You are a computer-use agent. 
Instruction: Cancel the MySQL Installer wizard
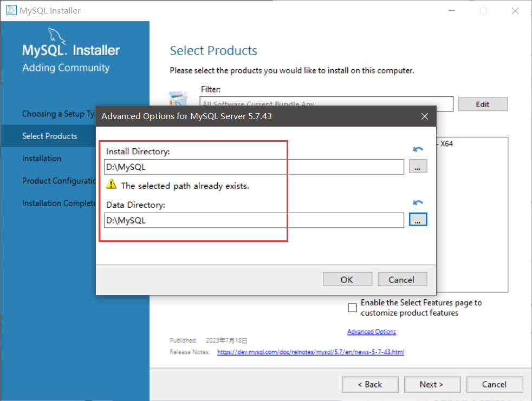pyautogui.click(x=494, y=384)
